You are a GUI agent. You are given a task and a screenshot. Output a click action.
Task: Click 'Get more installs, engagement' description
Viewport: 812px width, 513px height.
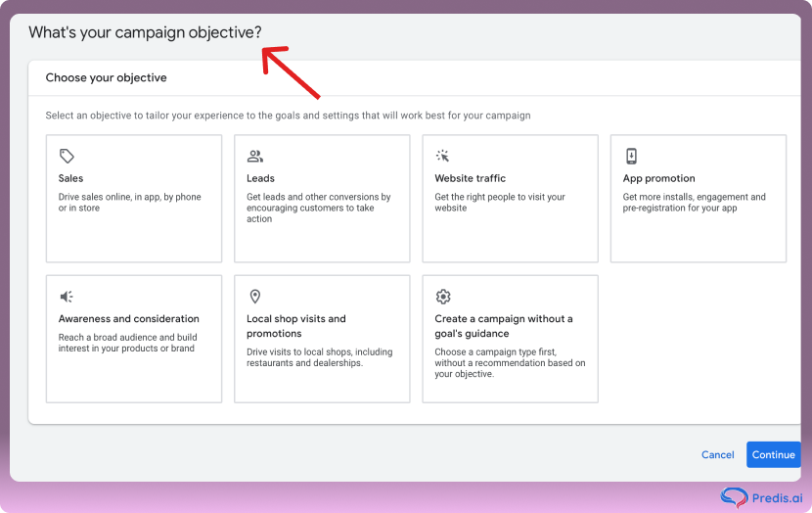[694, 202]
